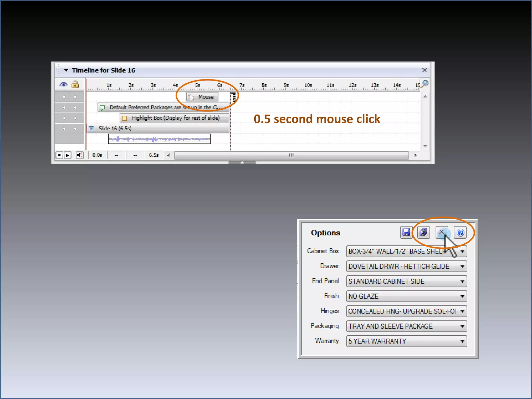
Task: Open the Warranty dropdown
Action: click(x=407, y=341)
